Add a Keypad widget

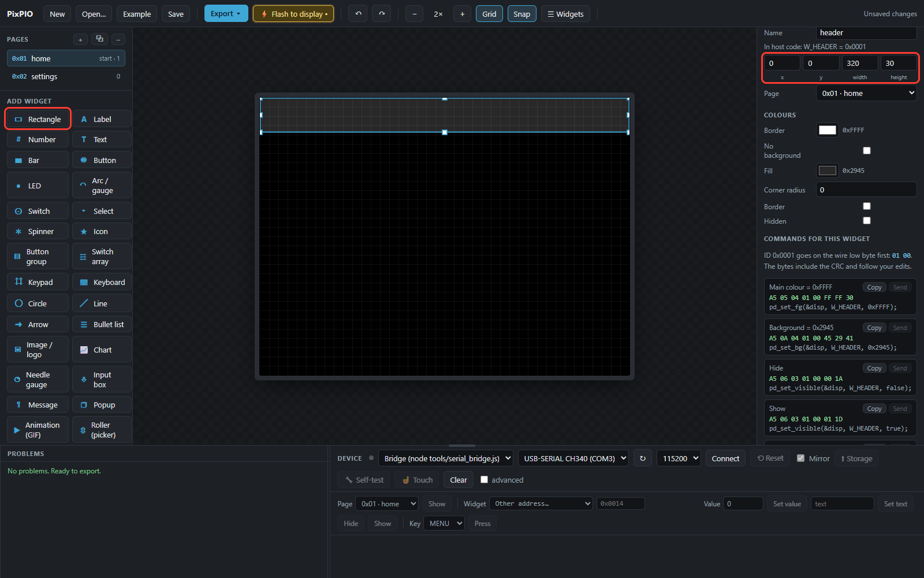coord(38,282)
